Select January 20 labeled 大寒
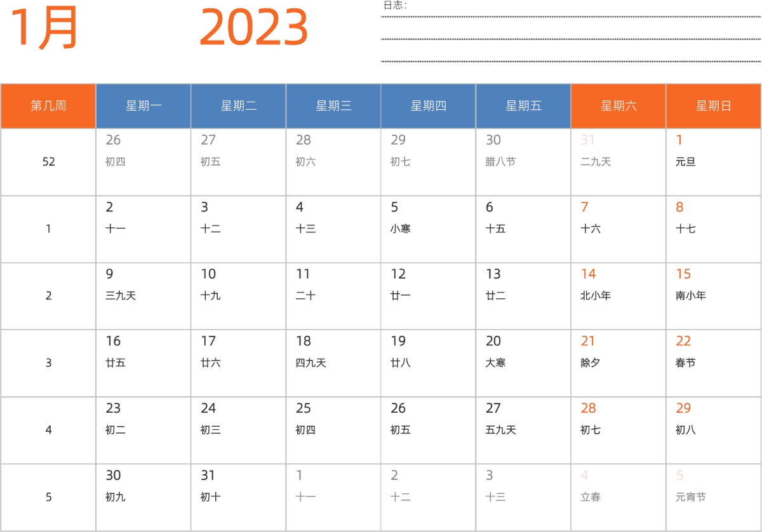Image resolution: width=762 pixels, height=532 pixels. click(524, 364)
